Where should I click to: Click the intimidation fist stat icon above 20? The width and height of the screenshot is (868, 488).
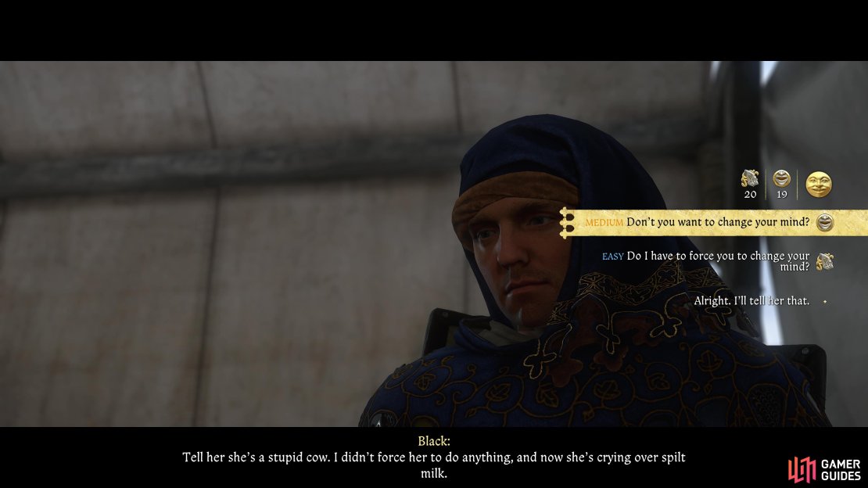coord(750,178)
